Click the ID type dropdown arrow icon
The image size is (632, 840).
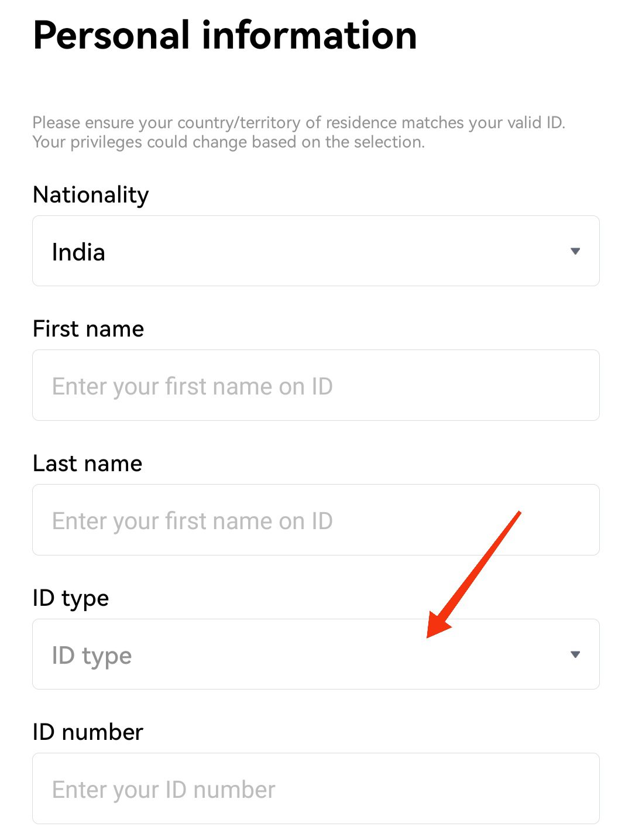[x=575, y=654]
